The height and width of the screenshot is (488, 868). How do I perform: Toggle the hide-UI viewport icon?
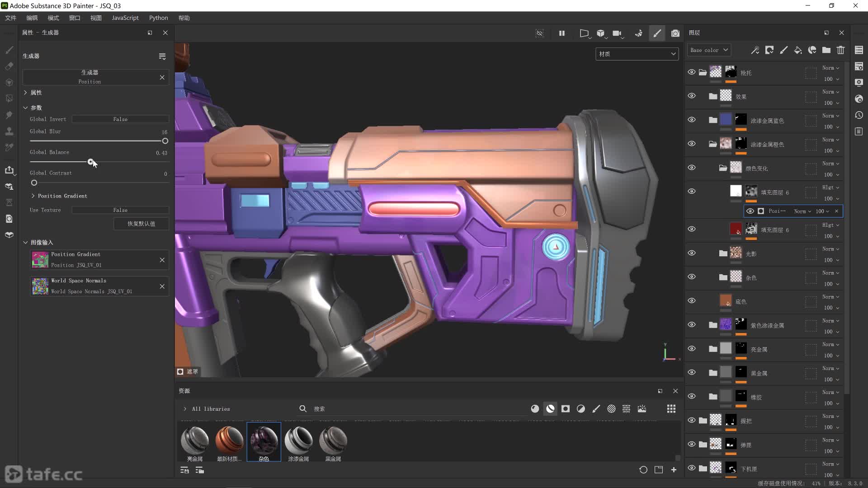tap(539, 33)
